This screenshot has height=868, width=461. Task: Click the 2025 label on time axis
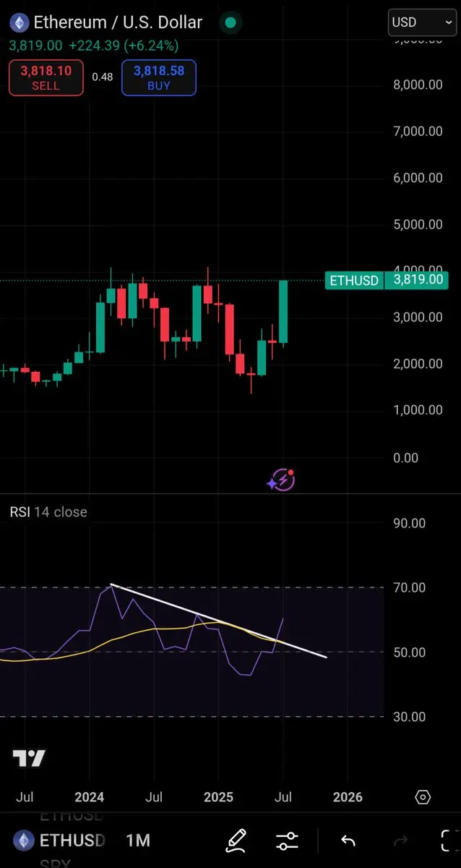pyautogui.click(x=218, y=797)
